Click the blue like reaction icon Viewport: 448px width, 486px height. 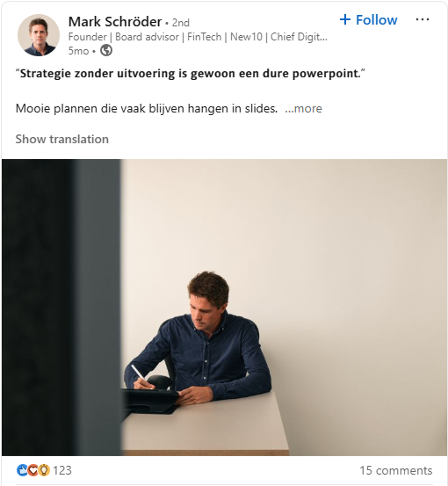pyautogui.click(x=22, y=470)
